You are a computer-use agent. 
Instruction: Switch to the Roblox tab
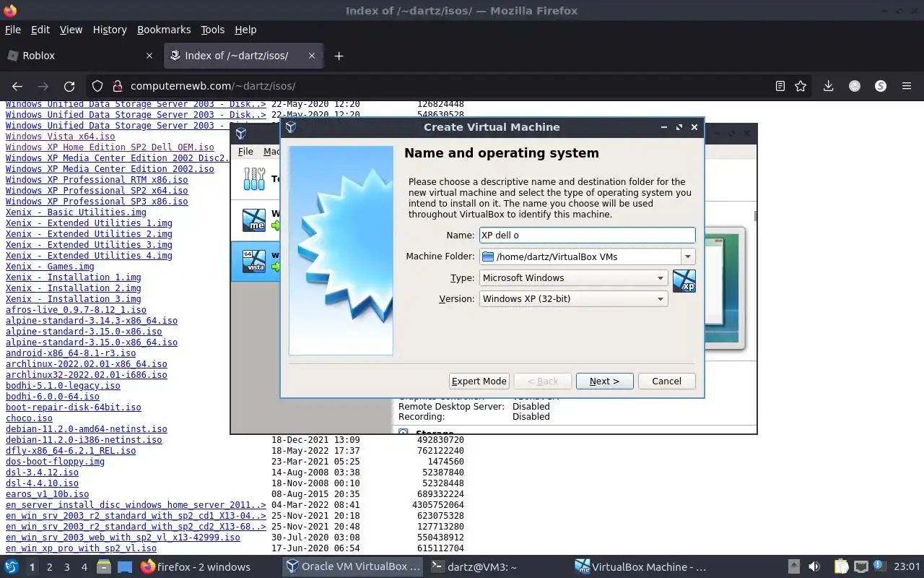click(x=79, y=56)
